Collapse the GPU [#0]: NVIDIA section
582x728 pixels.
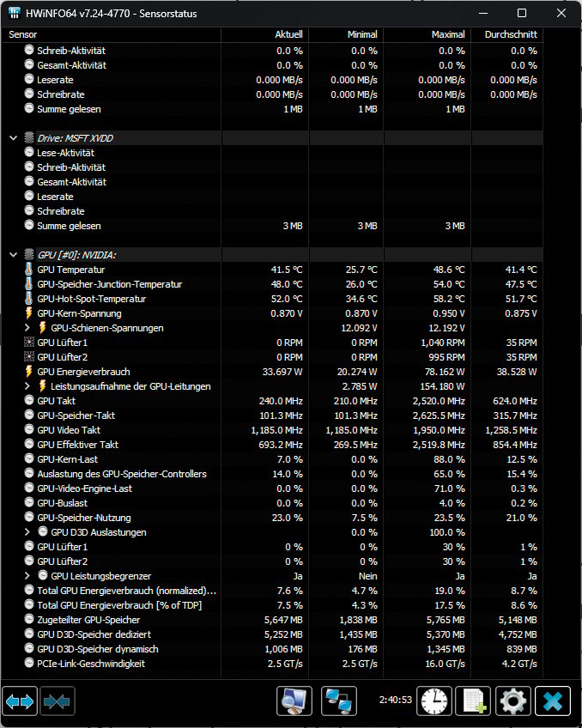click(x=14, y=255)
